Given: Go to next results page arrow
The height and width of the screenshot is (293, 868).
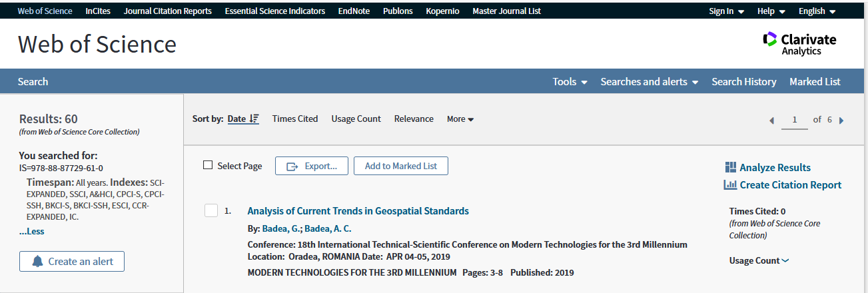Looking at the screenshot, I should pyautogui.click(x=841, y=121).
